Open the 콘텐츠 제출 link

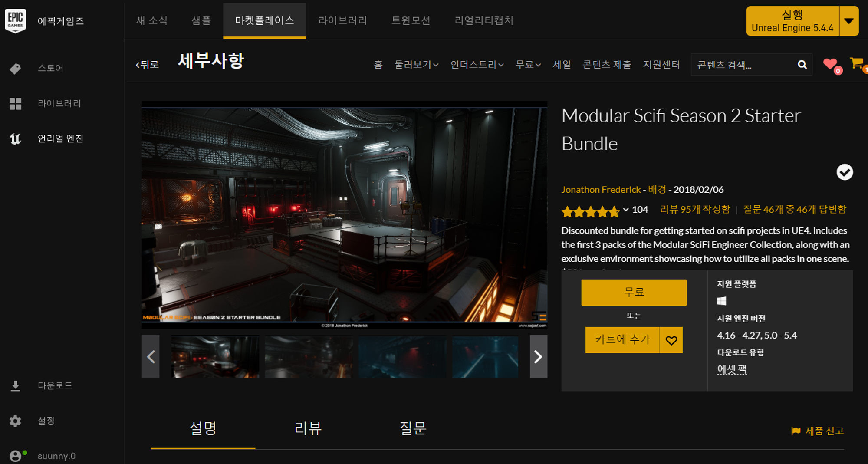coord(607,65)
